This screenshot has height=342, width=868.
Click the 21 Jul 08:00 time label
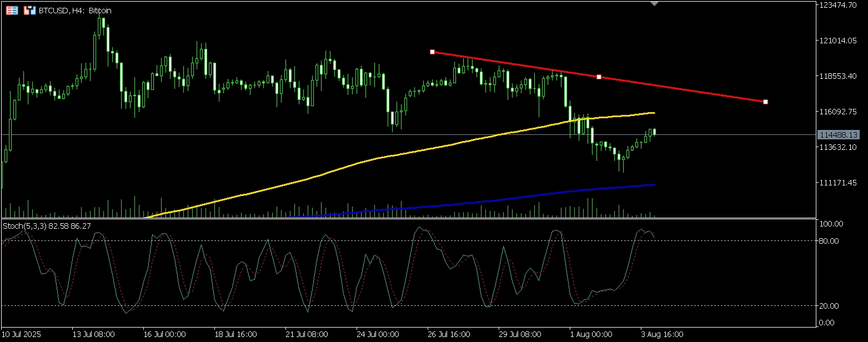307,334
